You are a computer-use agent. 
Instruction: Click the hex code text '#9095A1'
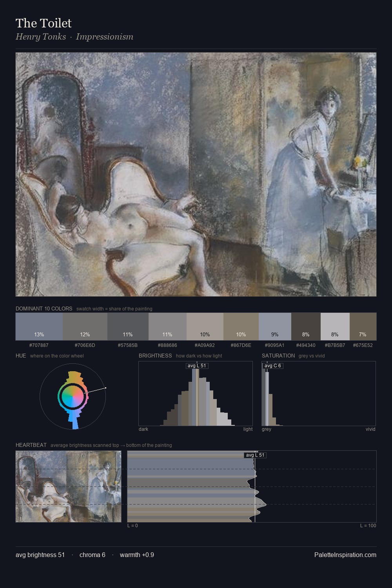tap(275, 345)
